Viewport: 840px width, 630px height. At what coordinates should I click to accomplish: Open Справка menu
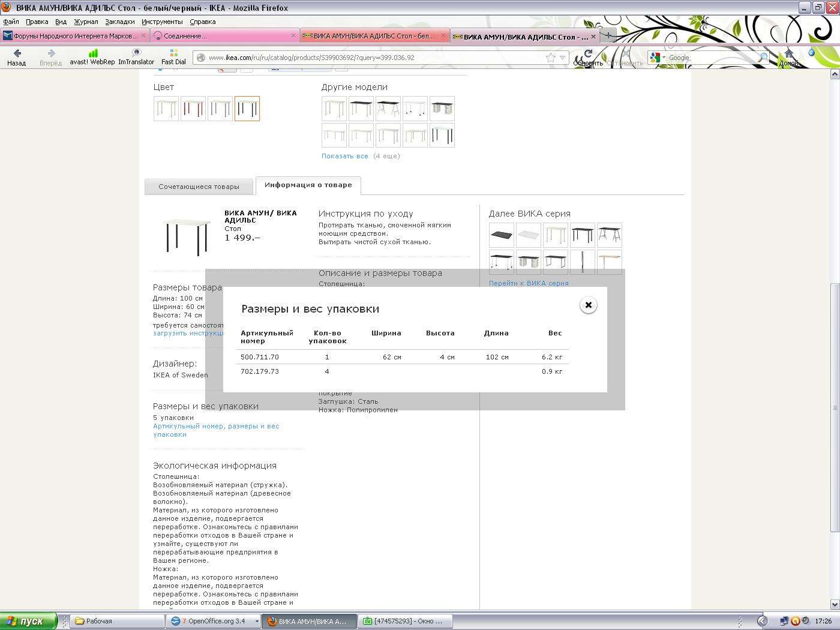[202, 22]
